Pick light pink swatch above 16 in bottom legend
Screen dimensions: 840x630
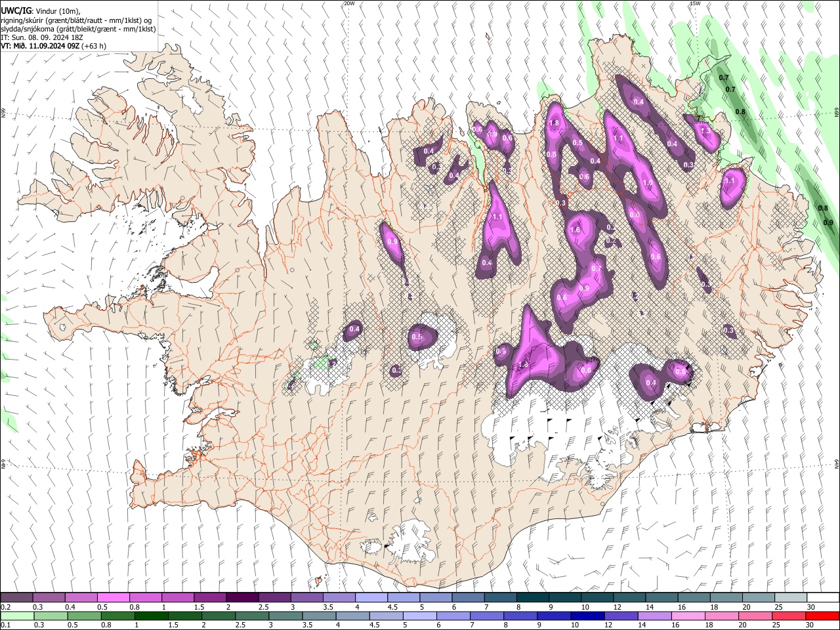(x=688, y=616)
